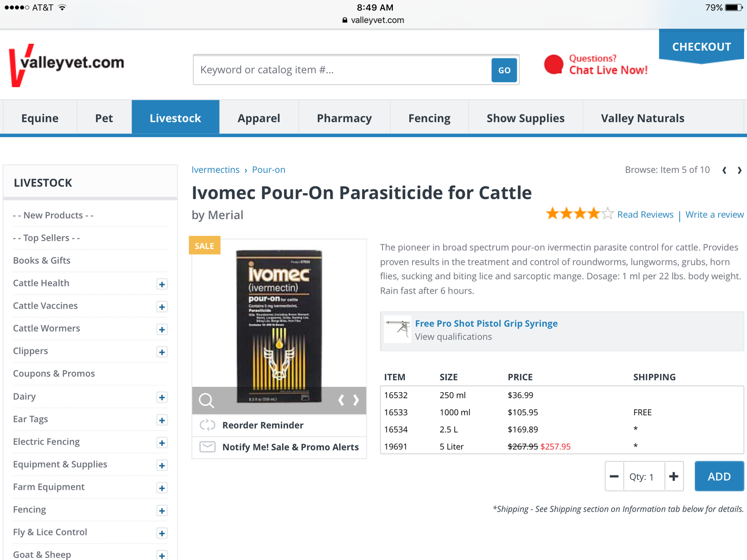This screenshot has width=747, height=560.
Task: Go to previous browse item arrow
Action: tap(724, 170)
